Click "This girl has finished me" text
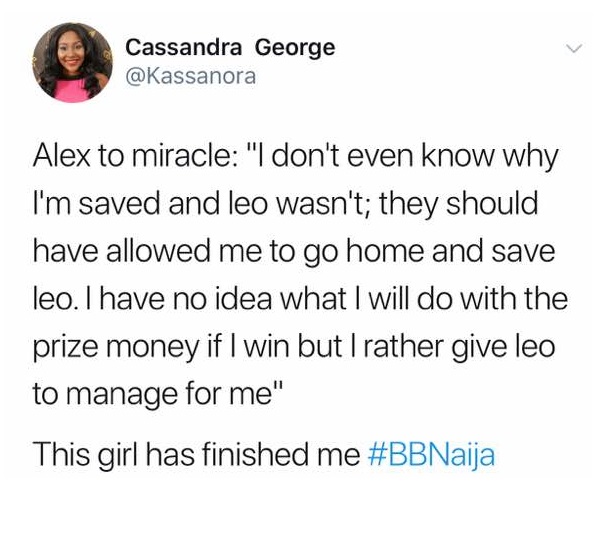This screenshot has height=552, width=606. pos(195,455)
